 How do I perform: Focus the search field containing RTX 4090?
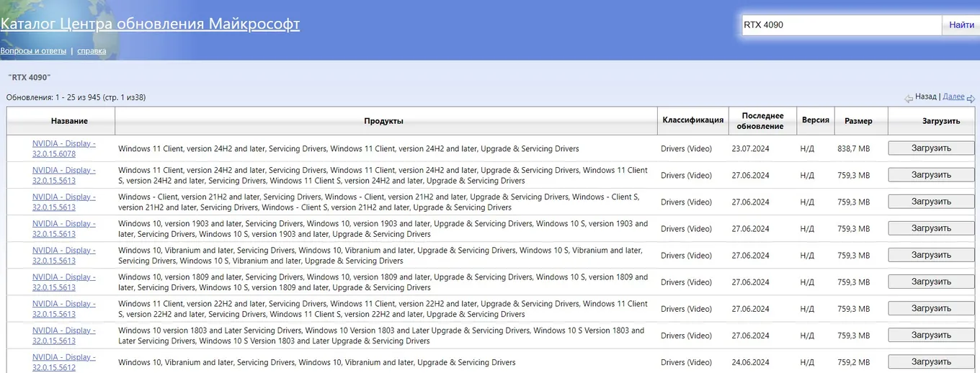point(840,25)
